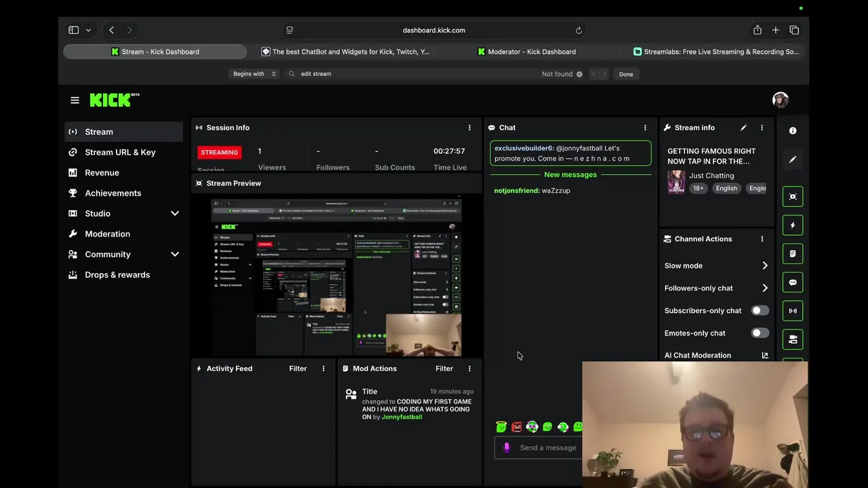Toggle the channel actions camera icon in right sidebar
The width and height of the screenshot is (868, 488).
tap(793, 339)
